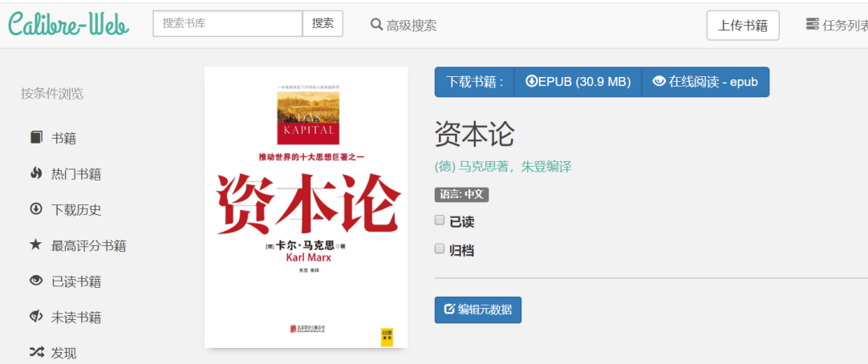868x364 pixels.
Task: Click the 书籍 book icon in sidebar
Action: tap(36, 137)
